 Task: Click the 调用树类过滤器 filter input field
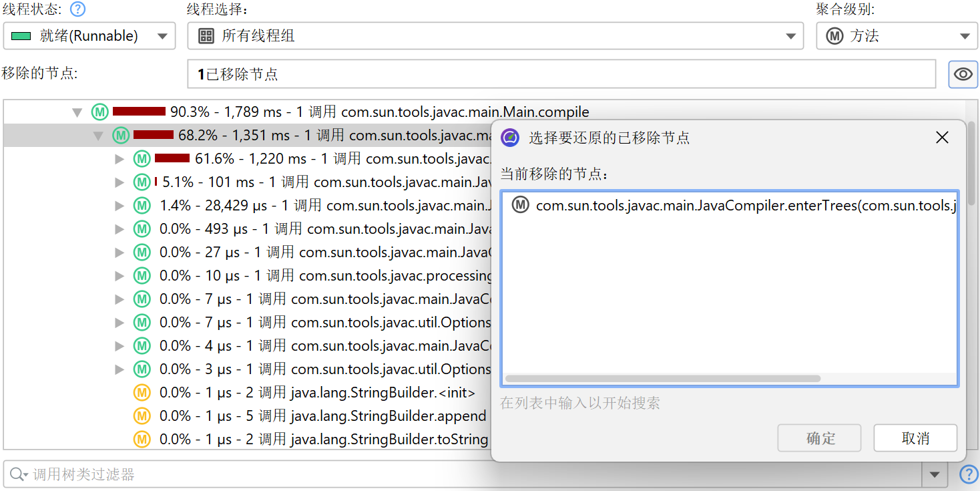point(467,475)
